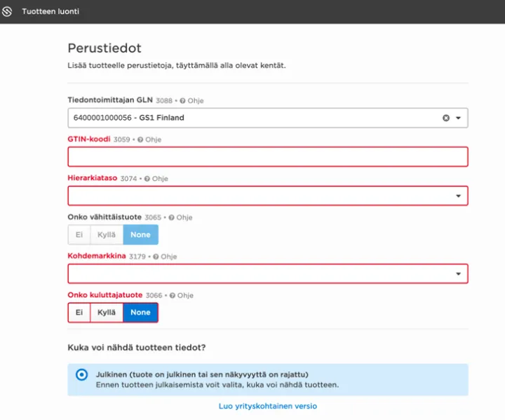Select None for Onko kuluttajatuote
Viewport: 505px width, 420px height.
[140, 313]
